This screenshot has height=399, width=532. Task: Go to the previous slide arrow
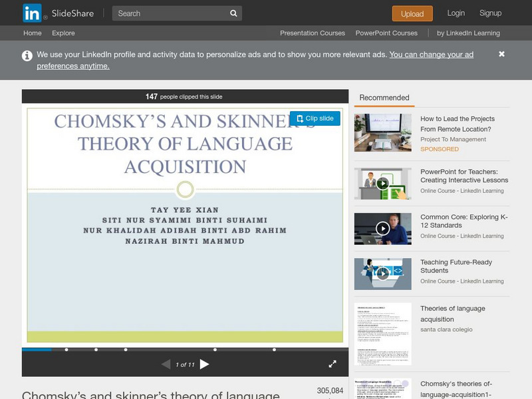pos(166,364)
